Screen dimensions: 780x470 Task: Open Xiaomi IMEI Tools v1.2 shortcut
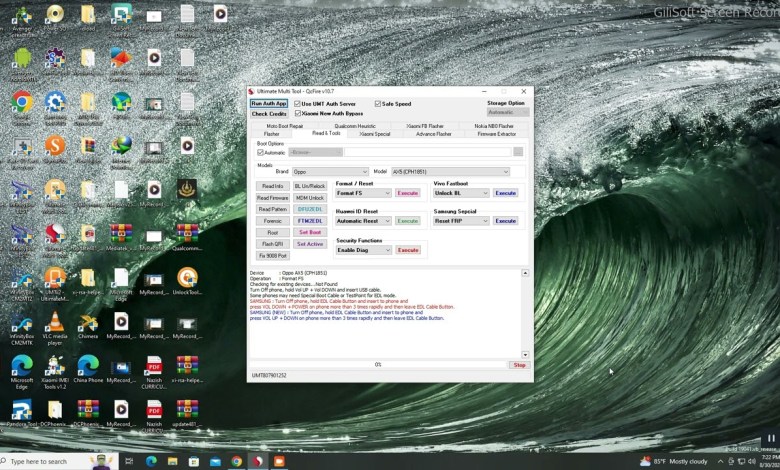tap(55, 367)
